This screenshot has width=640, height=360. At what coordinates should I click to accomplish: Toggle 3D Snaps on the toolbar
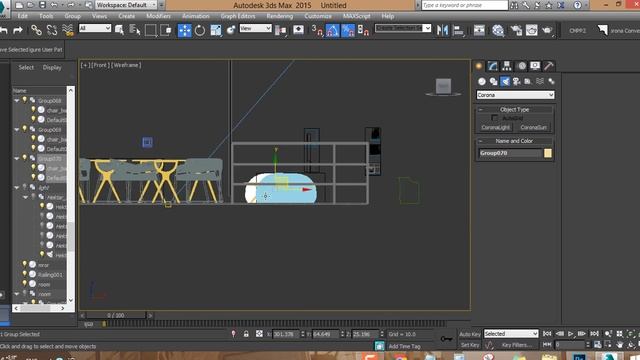point(317,30)
